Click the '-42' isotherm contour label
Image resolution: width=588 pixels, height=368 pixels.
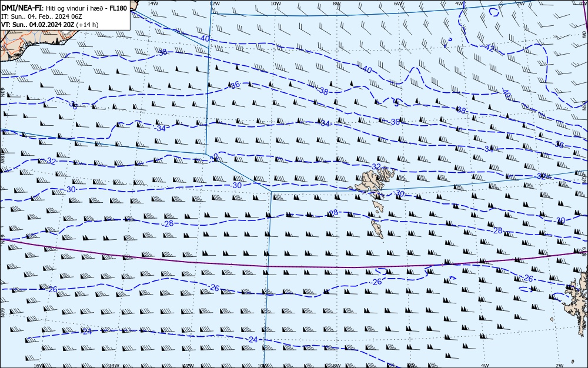pos(490,48)
